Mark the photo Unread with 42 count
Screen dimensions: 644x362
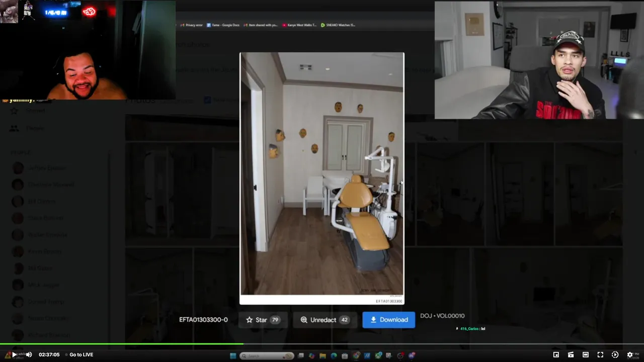pos(325,320)
